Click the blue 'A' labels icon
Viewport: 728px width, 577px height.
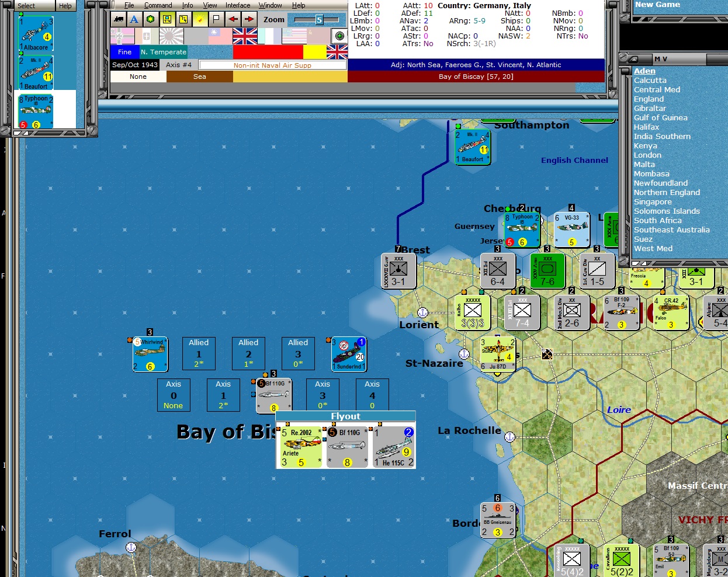(x=134, y=20)
